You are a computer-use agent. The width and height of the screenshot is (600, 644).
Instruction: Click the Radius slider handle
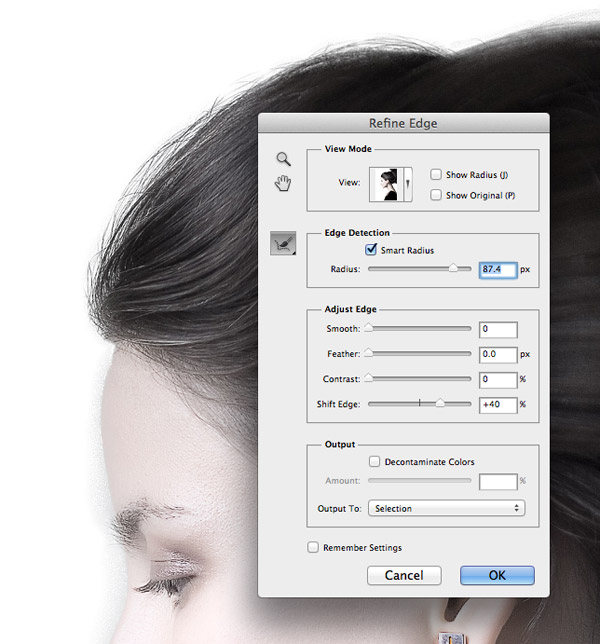(x=454, y=268)
